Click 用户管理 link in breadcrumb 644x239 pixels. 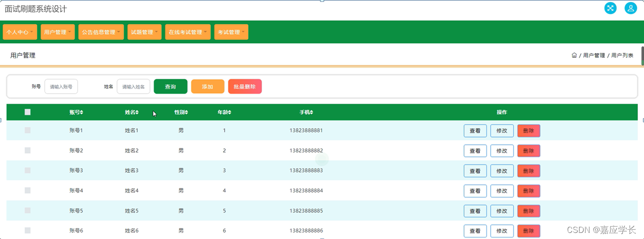click(x=594, y=55)
